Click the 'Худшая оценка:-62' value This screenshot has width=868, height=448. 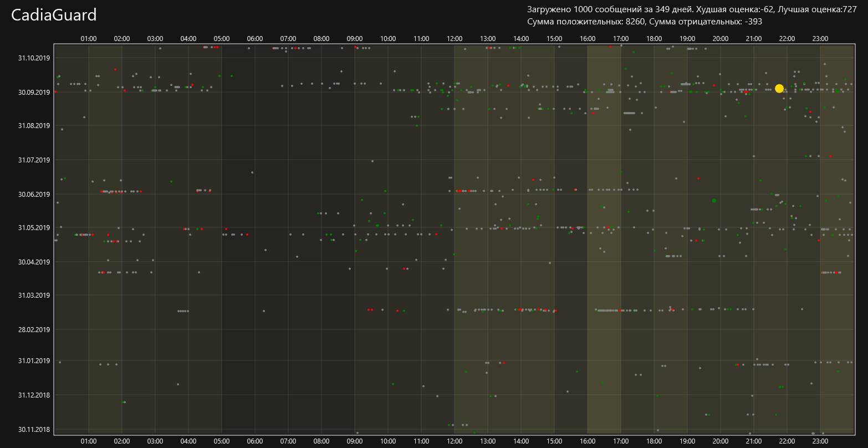click(736, 9)
